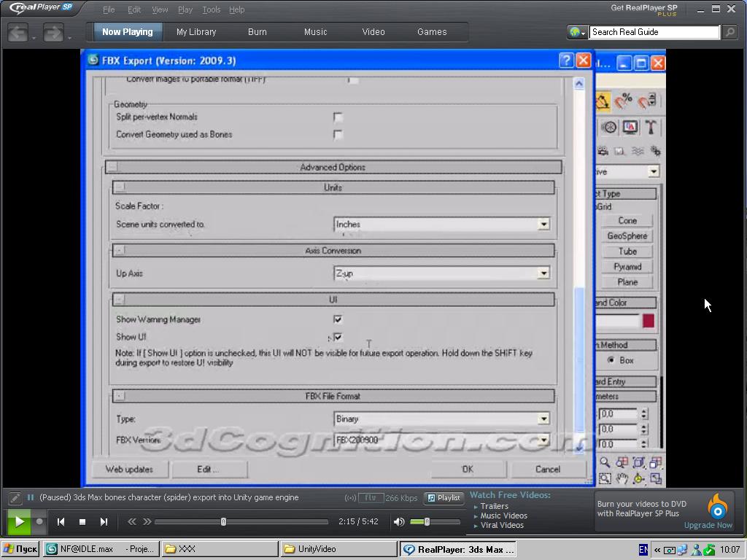Click the rewind double-arrow button
Viewport: 747px width, 560px height.
click(132, 522)
